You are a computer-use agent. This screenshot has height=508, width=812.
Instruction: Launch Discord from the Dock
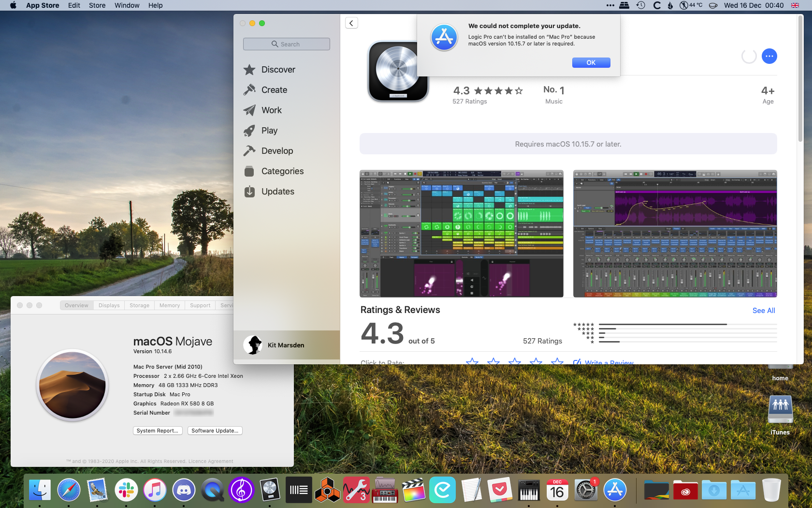coord(184,491)
